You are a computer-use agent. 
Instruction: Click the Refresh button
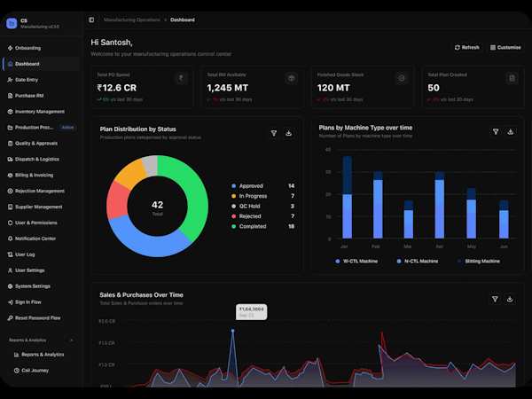click(x=467, y=48)
